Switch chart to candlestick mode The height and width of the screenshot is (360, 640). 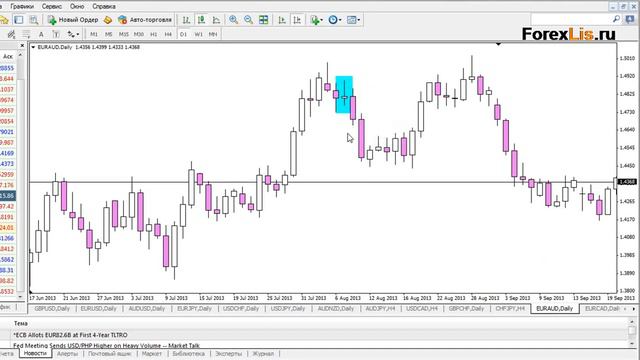201,20
